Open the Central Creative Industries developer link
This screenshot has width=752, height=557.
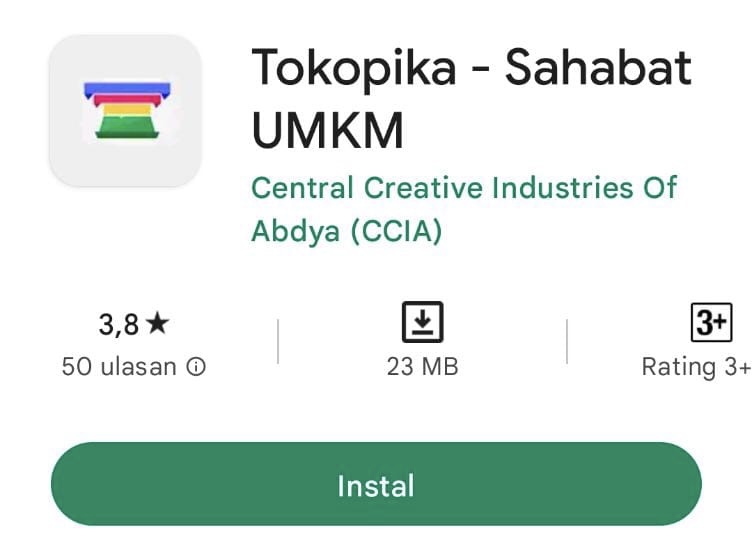[464, 187]
